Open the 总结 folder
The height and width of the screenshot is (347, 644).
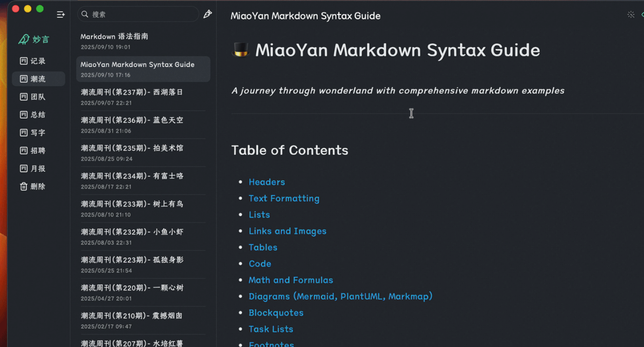pos(37,114)
